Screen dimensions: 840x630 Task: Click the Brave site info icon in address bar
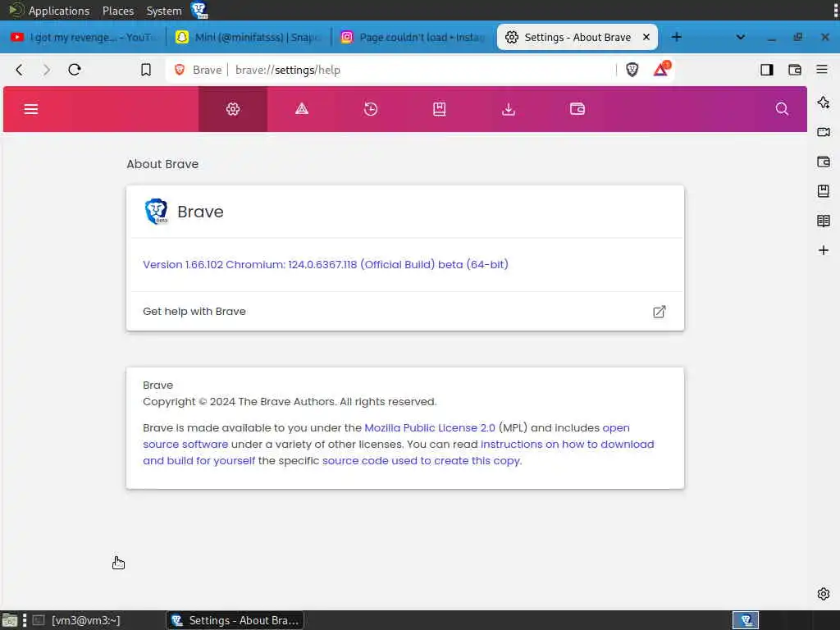180,70
